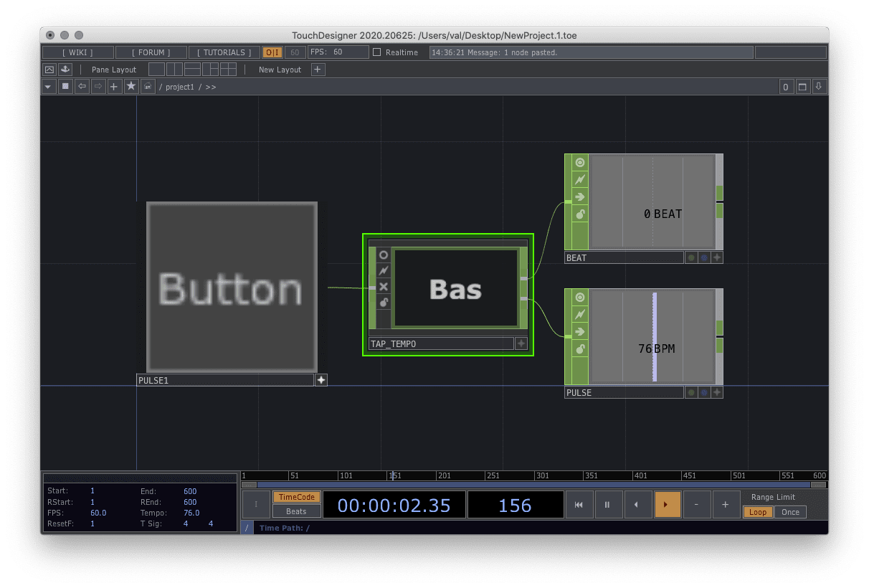Open the TUTORIALS link

pos(224,52)
